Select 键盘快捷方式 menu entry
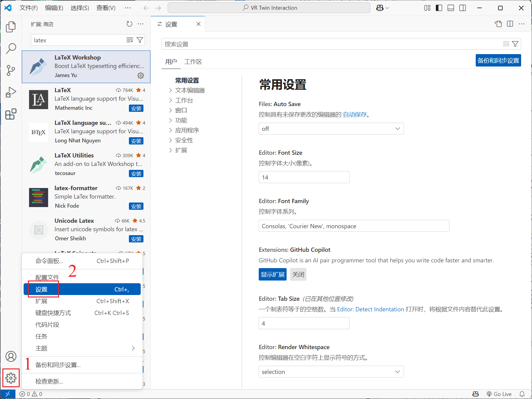 tap(82, 313)
